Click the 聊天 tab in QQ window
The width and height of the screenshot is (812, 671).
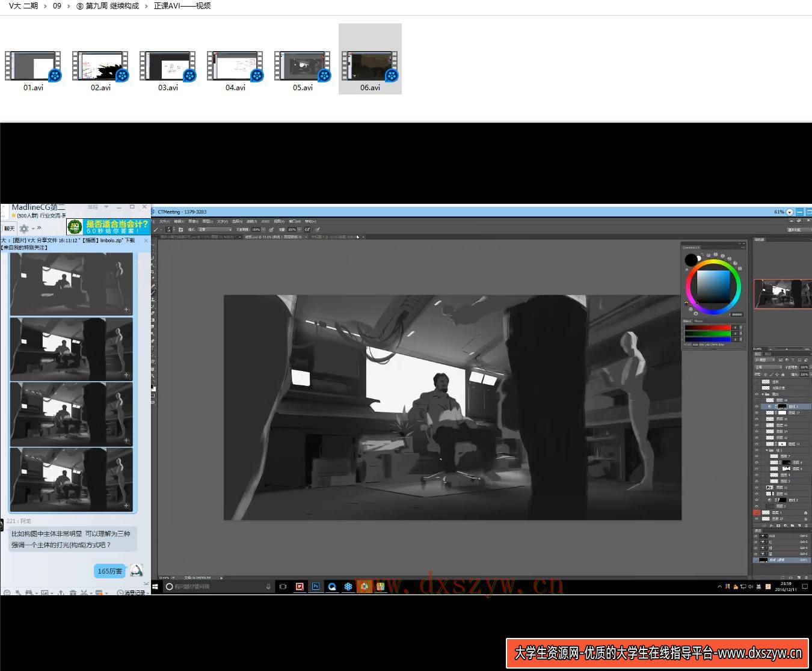tap(9, 228)
